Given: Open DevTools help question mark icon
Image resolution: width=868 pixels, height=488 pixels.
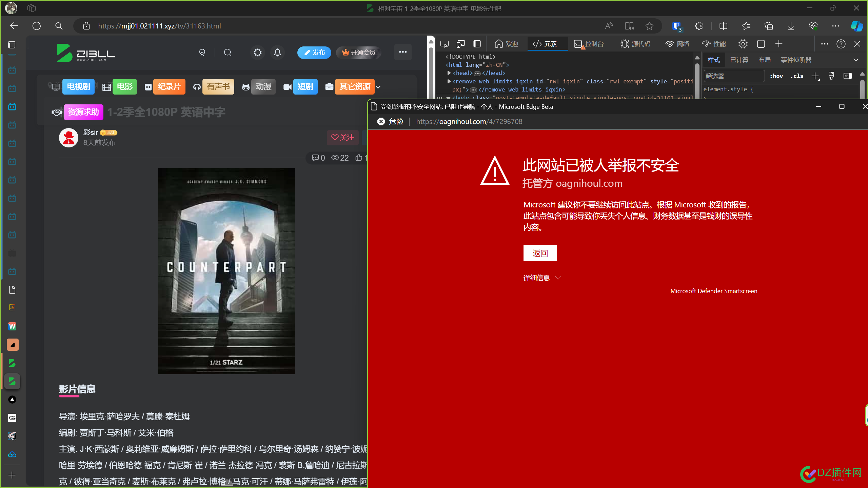Looking at the screenshot, I should (841, 44).
